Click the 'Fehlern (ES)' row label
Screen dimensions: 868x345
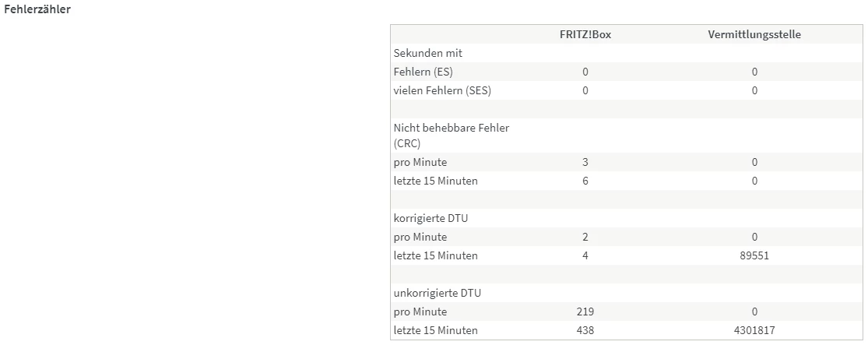(423, 72)
